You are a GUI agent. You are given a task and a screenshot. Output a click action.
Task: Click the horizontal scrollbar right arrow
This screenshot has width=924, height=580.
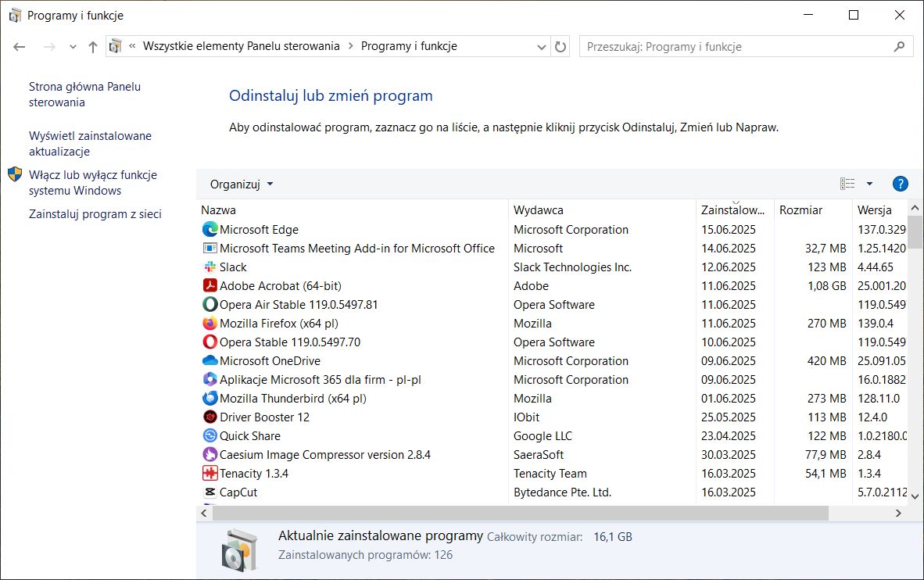[898, 514]
